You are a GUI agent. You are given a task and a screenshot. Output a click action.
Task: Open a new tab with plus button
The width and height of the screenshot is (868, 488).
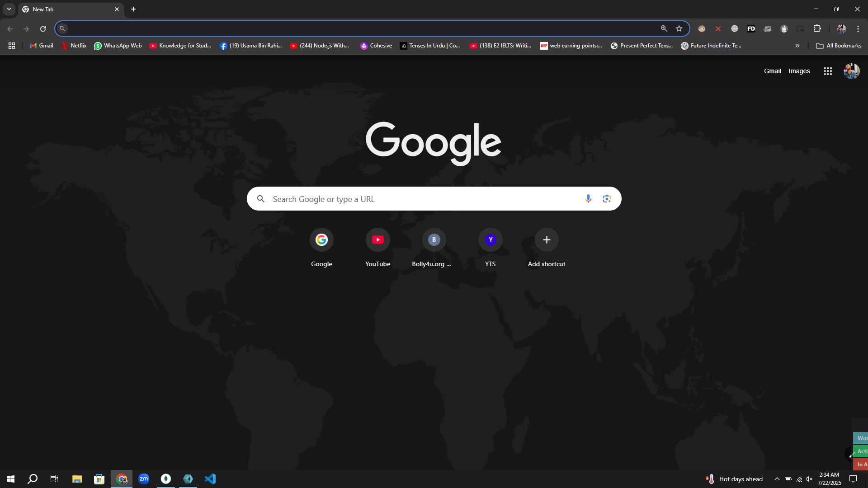[133, 9]
